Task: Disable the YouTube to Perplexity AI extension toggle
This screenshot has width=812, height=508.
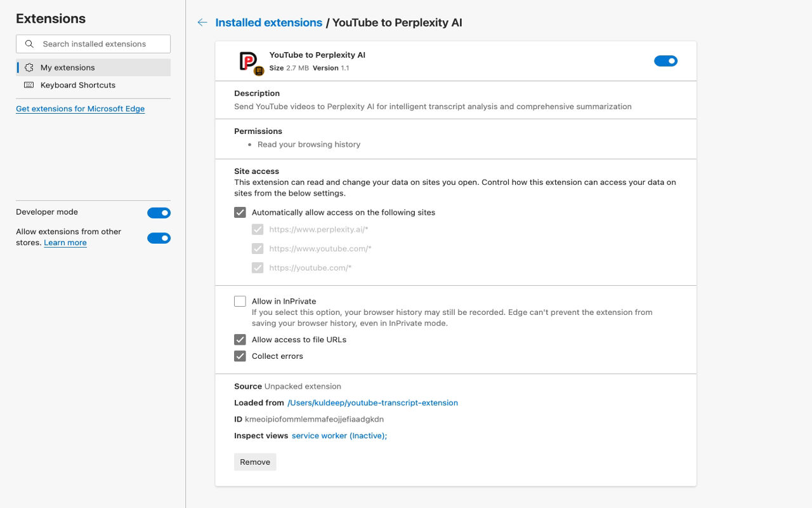Action: pos(665,61)
